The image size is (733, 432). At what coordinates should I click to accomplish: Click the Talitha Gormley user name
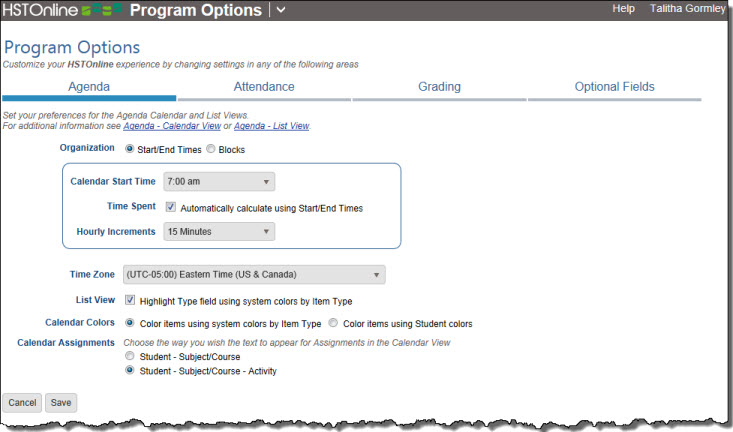687,8
